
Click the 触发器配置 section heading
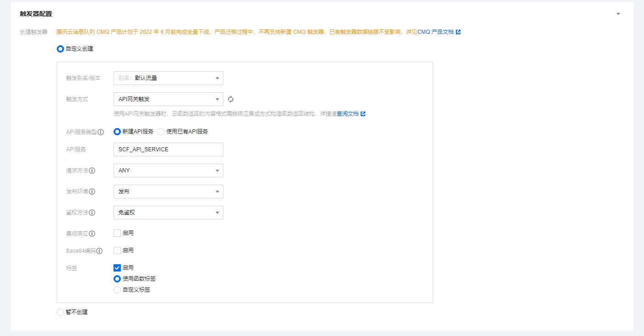coord(36,14)
